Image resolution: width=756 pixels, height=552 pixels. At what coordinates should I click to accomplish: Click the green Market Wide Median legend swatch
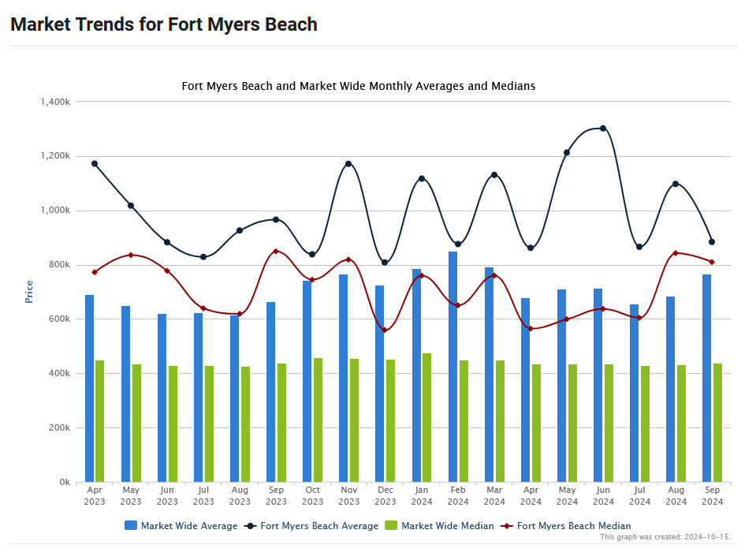tap(391, 526)
